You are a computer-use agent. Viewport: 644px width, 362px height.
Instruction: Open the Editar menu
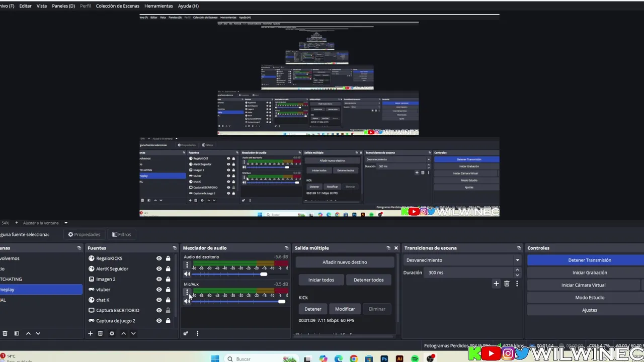pyautogui.click(x=25, y=6)
